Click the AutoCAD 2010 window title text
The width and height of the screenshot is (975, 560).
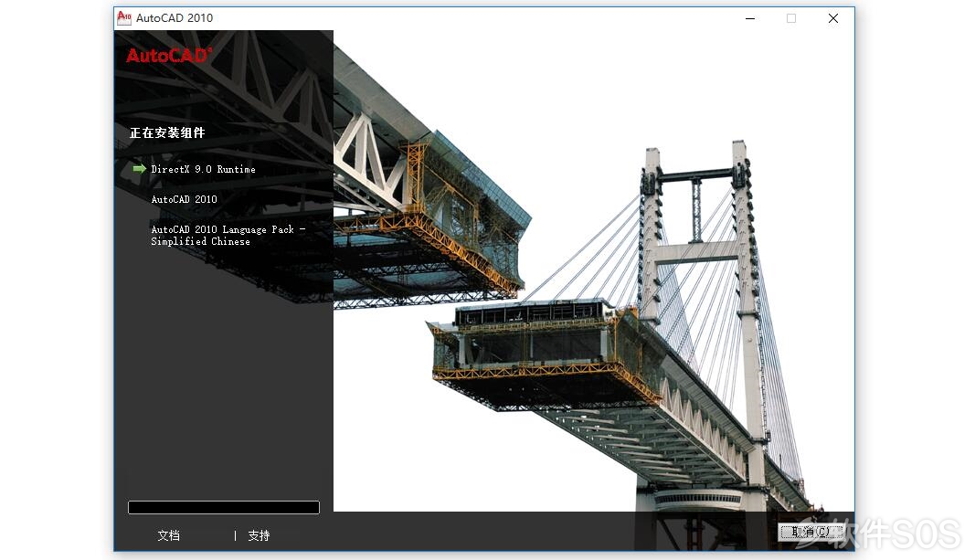tap(175, 18)
